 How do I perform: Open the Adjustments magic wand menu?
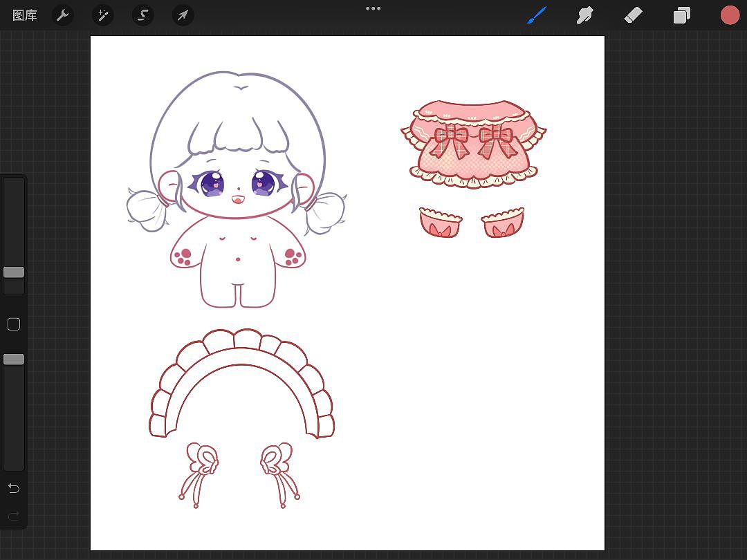[102, 15]
